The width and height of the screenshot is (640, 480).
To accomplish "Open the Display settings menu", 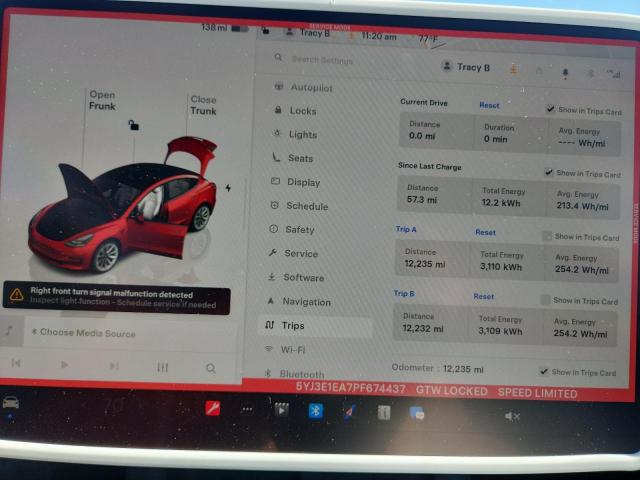I will click(296, 182).
